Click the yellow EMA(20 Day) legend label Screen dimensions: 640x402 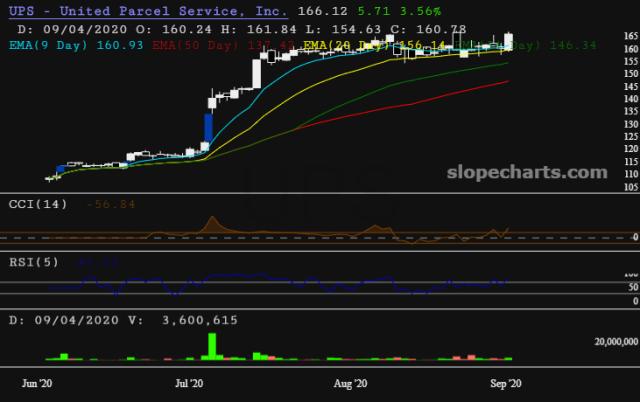pyautogui.click(x=374, y=45)
